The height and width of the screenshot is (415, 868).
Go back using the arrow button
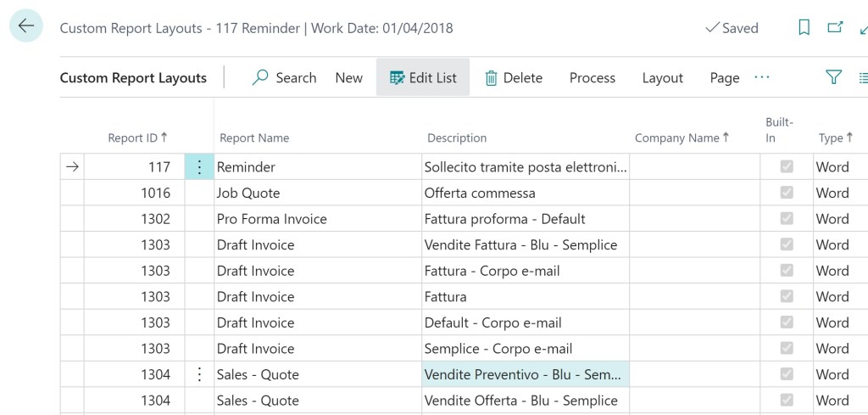tap(26, 26)
